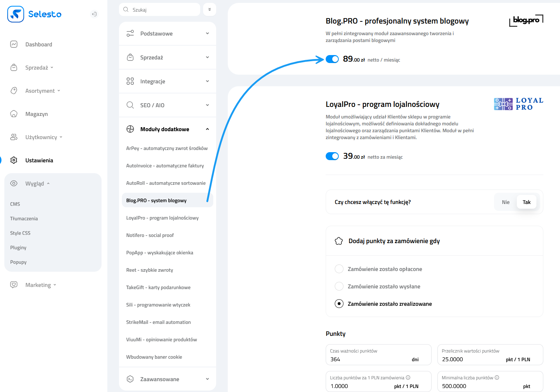Open the StrikeMail - email automation item
Screen dimensions: 560x392
[x=158, y=322]
